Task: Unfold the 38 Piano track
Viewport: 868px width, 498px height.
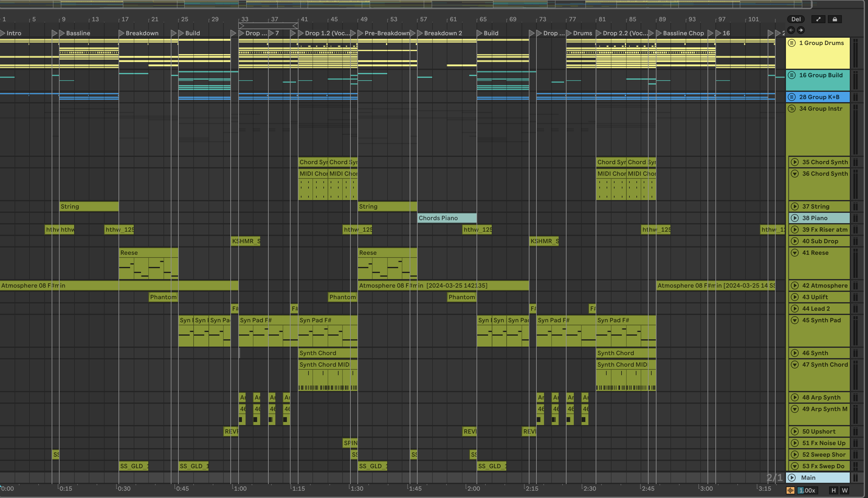Action: 795,218
